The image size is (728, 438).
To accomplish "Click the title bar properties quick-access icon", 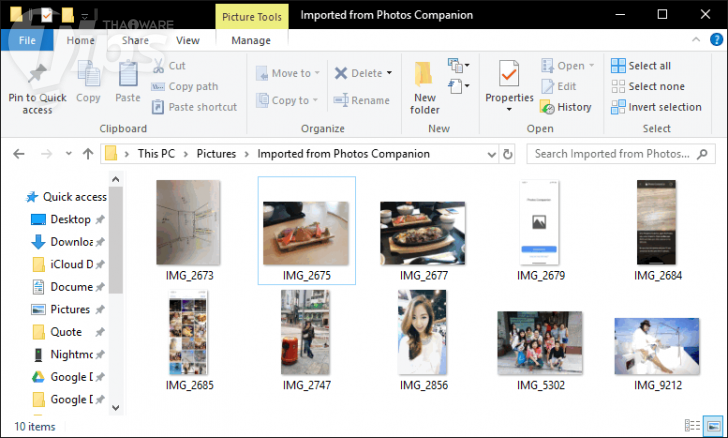I will click(x=46, y=15).
